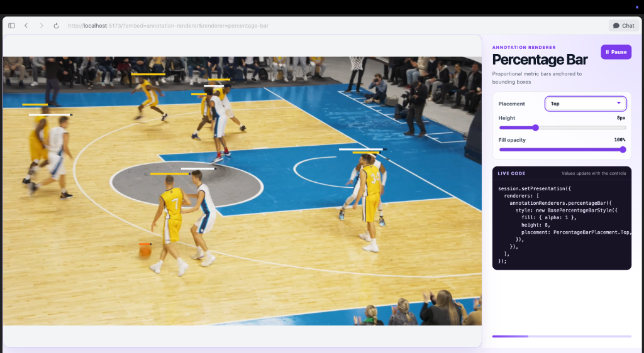
Task: Go back with the left arrow
Action: tap(26, 26)
